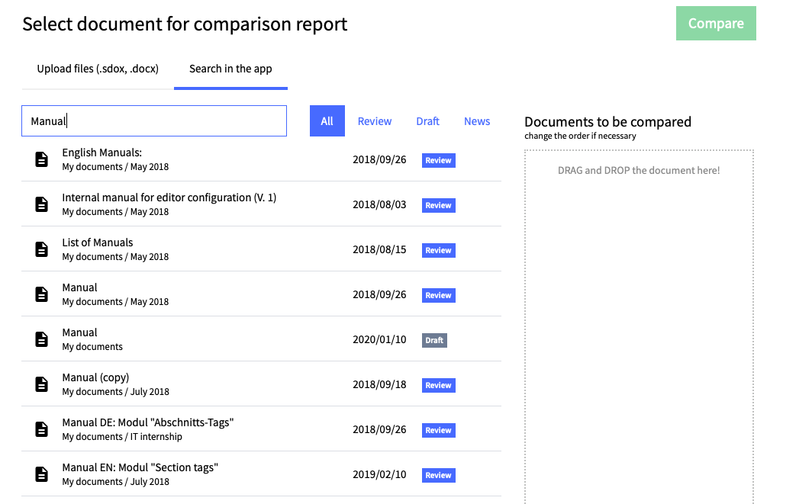This screenshot has height=504, width=812.
Task: Click the document icon beside English Manuals
Action: [x=41, y=159]
